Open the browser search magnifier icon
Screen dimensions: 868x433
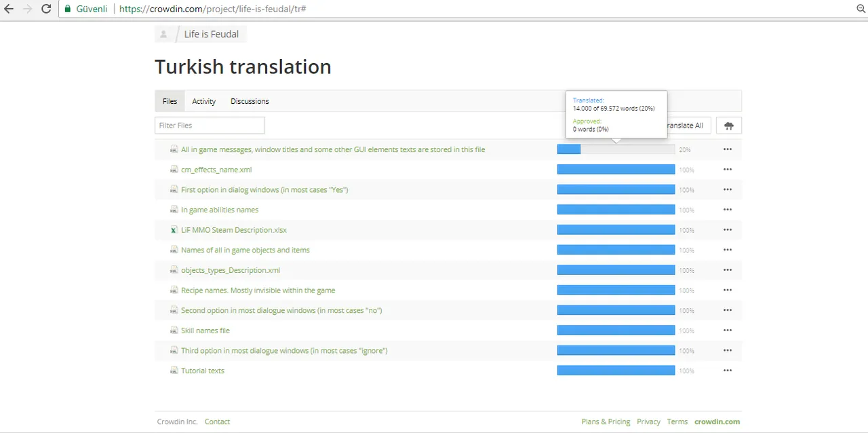coord(861,10)
